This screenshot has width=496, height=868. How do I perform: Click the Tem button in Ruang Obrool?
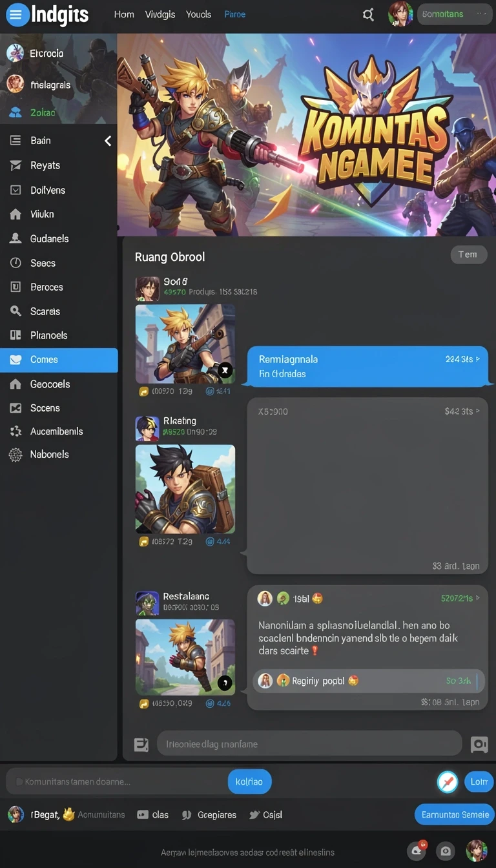coord(468,254)
